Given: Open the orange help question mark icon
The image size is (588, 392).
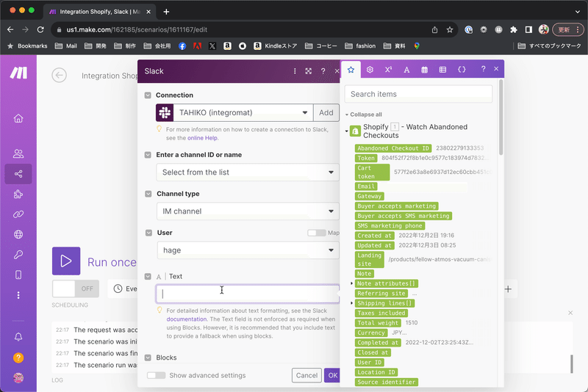Looking at the screenshot, I should 18,358.
